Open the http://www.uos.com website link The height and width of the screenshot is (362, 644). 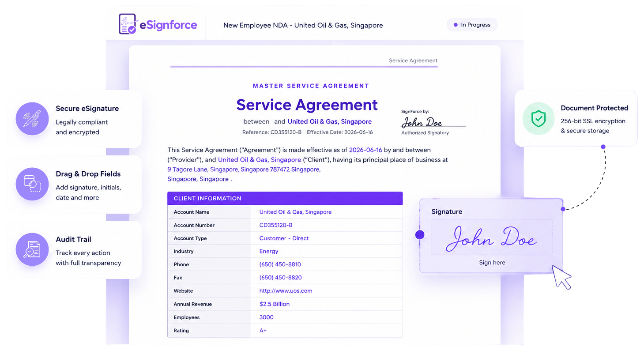point(286,291)
